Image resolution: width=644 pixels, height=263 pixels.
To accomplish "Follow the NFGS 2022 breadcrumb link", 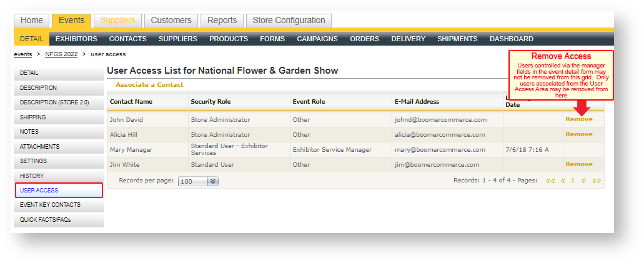I will pyautogui.click(x=61, y=54).
